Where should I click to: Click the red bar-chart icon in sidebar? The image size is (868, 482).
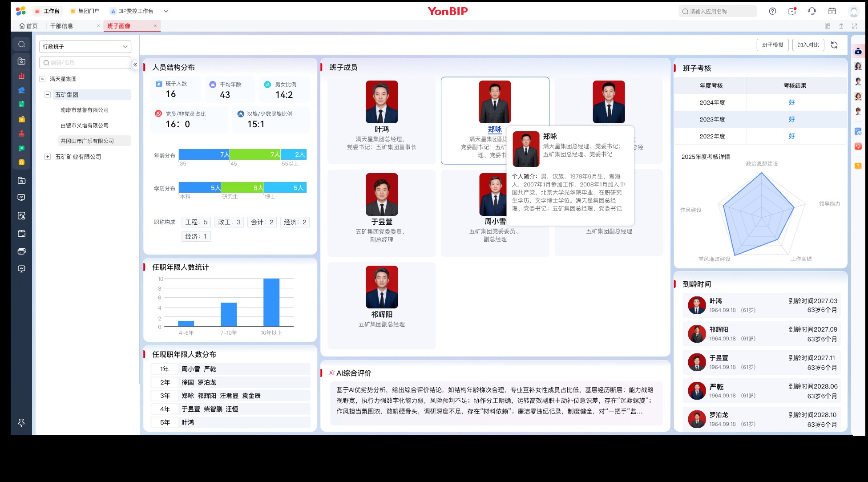21,76
